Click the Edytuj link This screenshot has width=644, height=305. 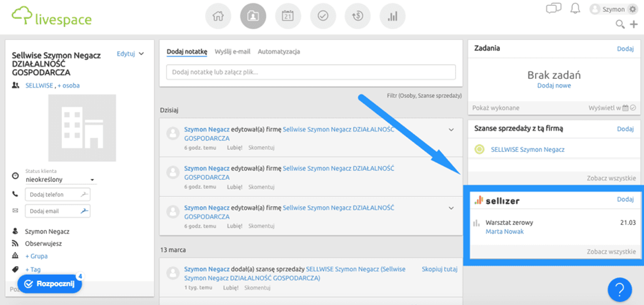pos(126,54)
